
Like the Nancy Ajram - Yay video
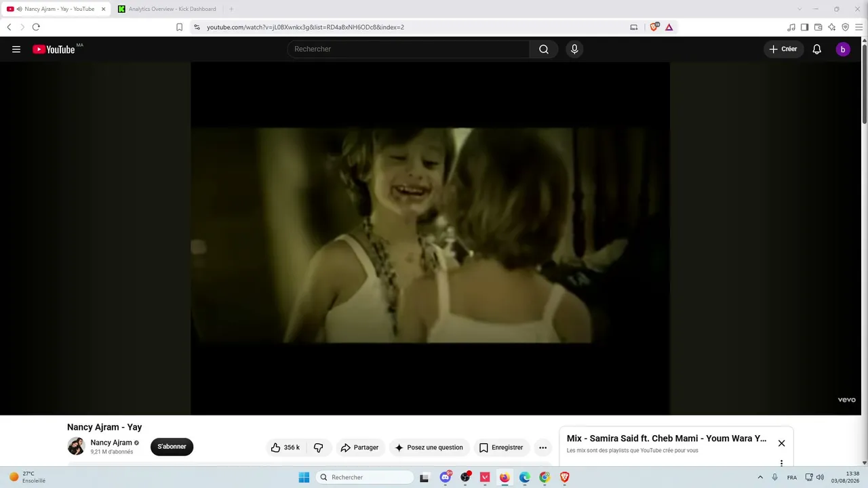click(x=285, y=447)
